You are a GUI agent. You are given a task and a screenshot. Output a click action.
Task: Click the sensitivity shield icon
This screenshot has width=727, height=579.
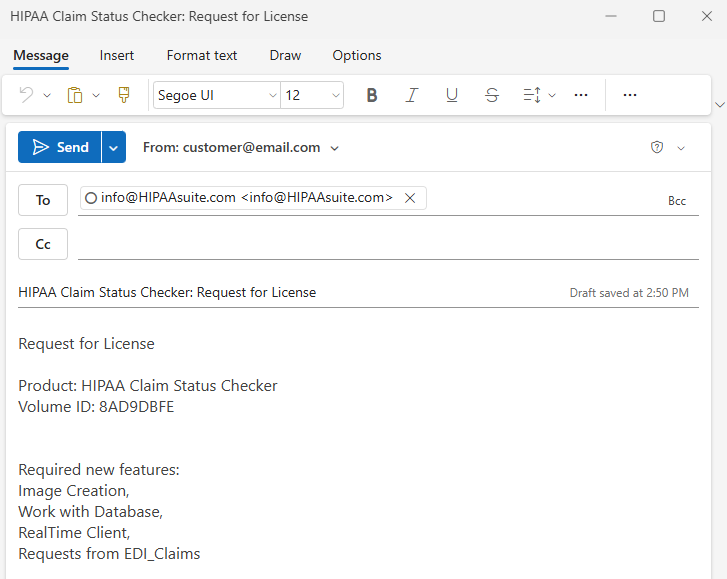(x=657, y=147)
